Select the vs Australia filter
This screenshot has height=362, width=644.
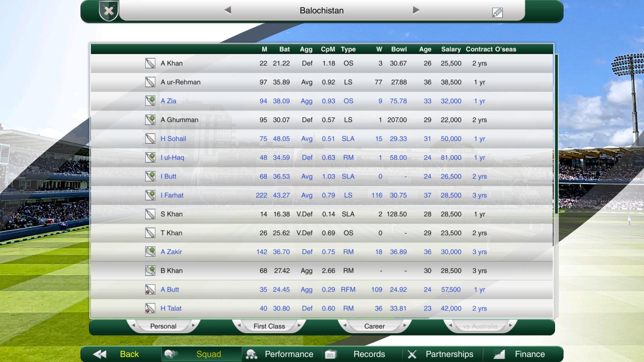tap(480, 326)
